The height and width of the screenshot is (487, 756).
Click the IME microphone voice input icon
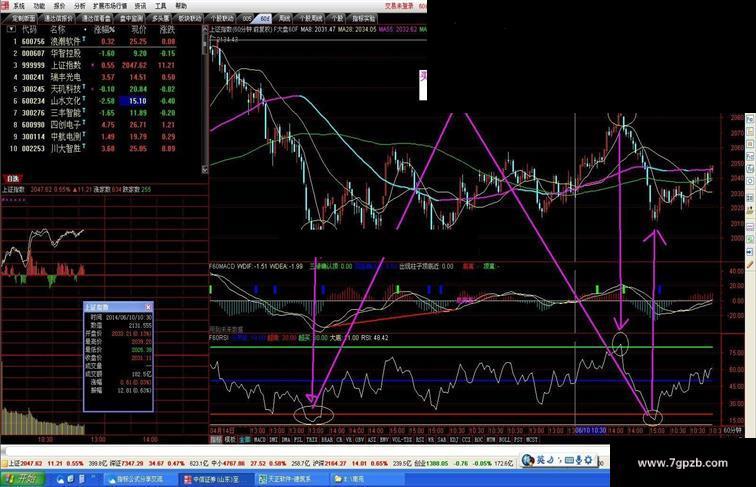point(578,460)
